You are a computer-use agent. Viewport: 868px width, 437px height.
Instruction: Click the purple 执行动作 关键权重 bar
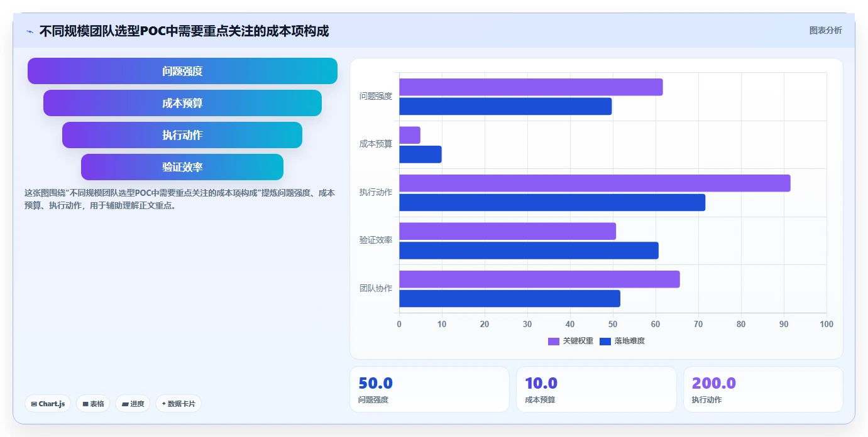595,183
